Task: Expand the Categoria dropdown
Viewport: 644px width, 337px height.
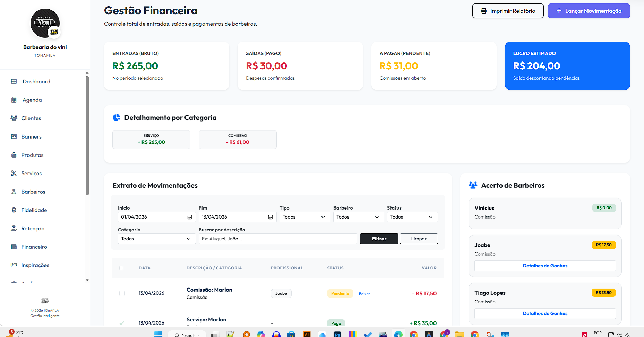Action: (156, 239)
